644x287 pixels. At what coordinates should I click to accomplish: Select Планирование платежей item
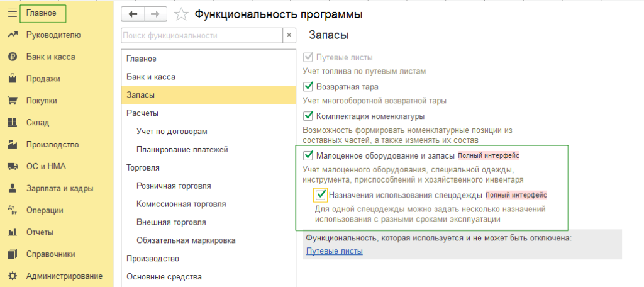coord(209,150)
